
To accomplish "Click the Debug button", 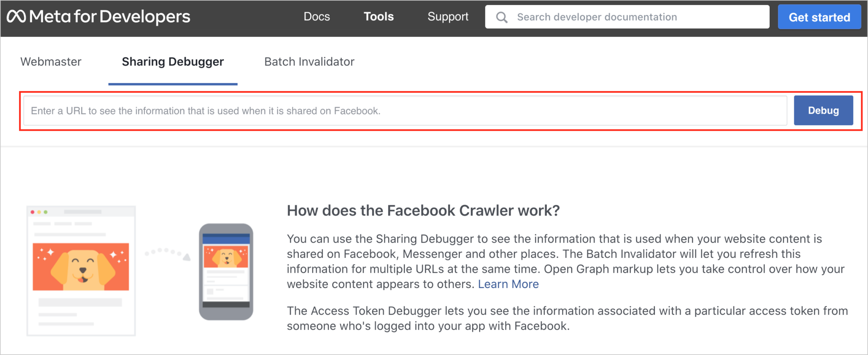I will tap(823, 110).
